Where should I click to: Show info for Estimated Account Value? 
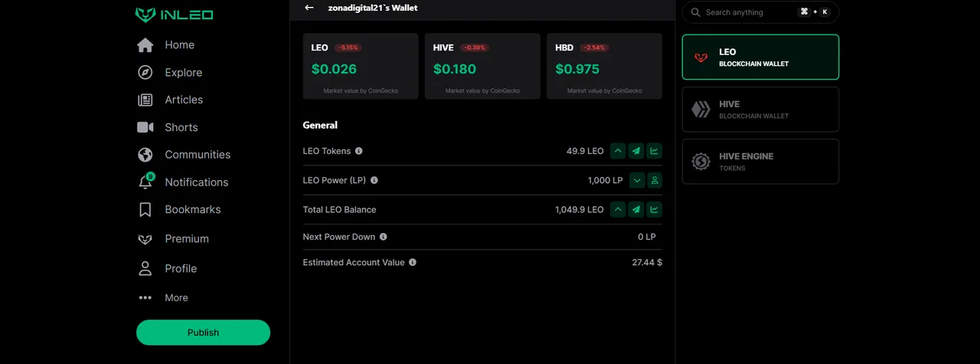point(413,262)
